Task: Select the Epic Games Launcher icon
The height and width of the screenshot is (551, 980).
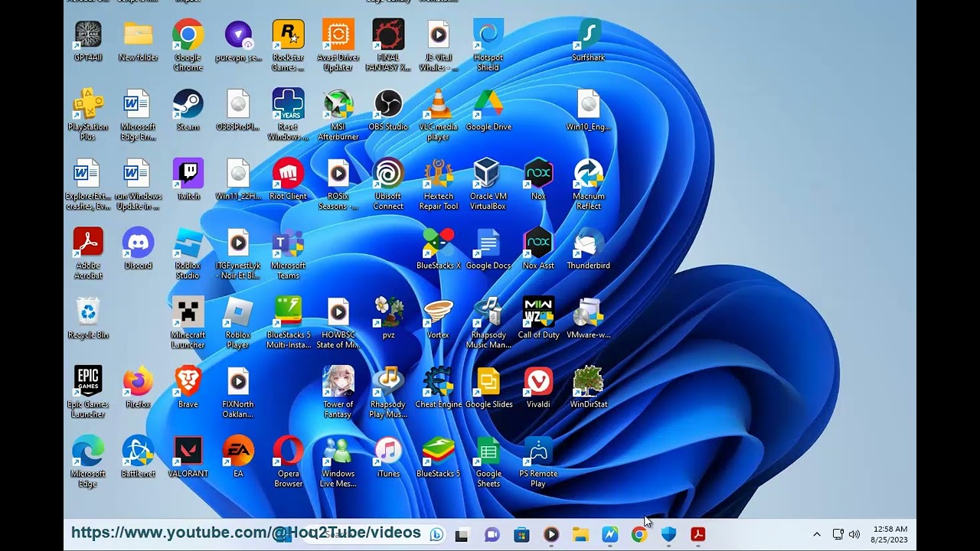Action: pyautogui.click(x=88, y=381)
